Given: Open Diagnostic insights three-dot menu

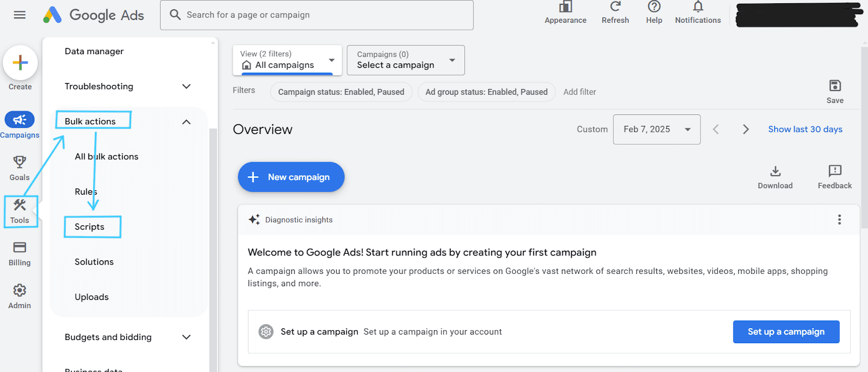Looking at the screenshot, I should point(839,220).
